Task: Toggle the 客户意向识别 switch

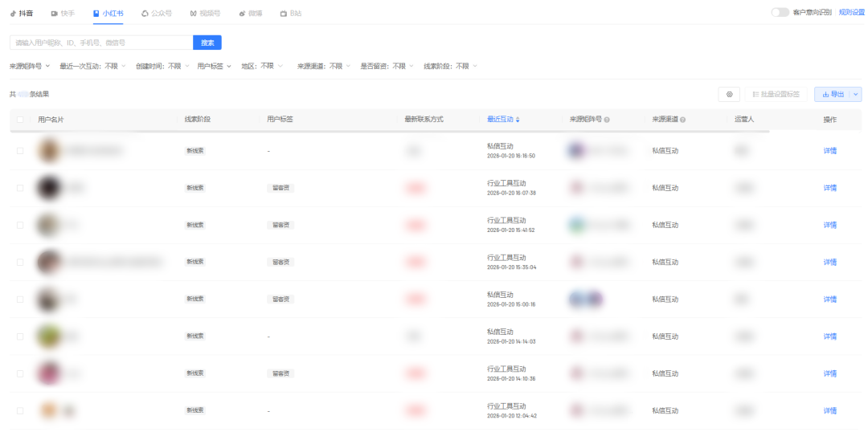Action: [x=780, y=13]
